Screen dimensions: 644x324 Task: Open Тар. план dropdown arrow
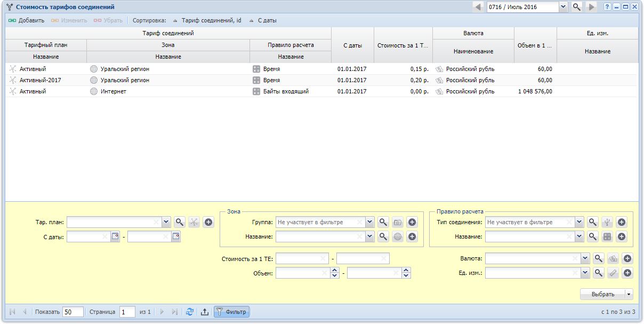click(165, 222)
